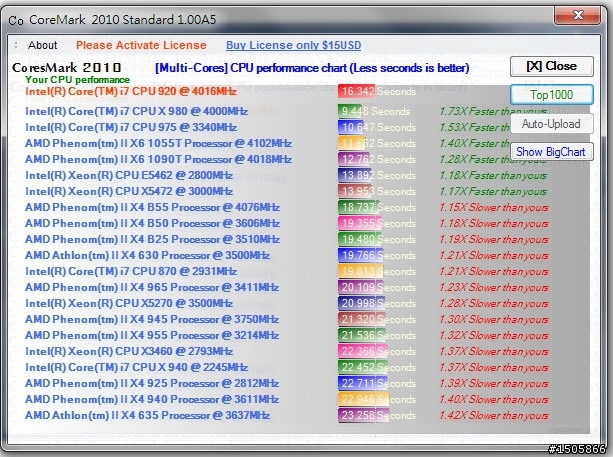Screen dimensions: 613x457
Task: Click the Your CPU performance label
Action: click(77, 80)
